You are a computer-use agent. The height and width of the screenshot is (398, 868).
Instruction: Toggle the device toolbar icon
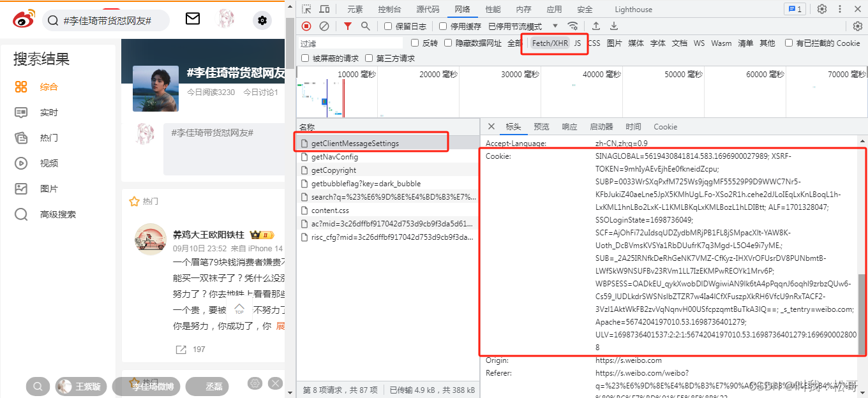[324, 9]
